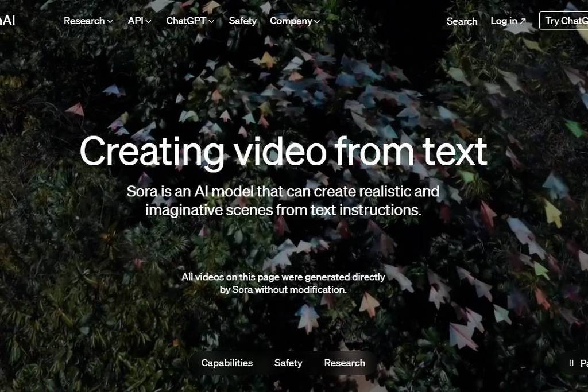Open Search in the header
Viewport: 588px width, 392px height.
pyautogui.click(x=462, y=21)
